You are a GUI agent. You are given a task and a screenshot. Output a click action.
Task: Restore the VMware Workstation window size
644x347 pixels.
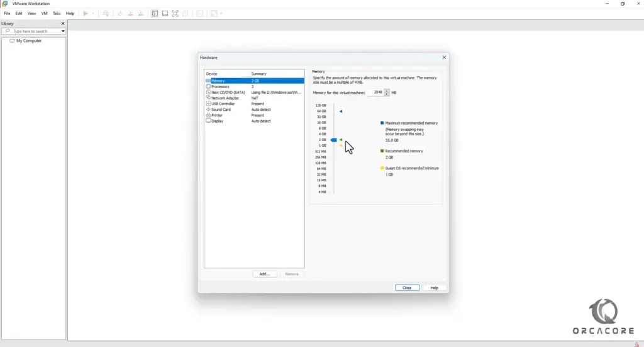623,4
